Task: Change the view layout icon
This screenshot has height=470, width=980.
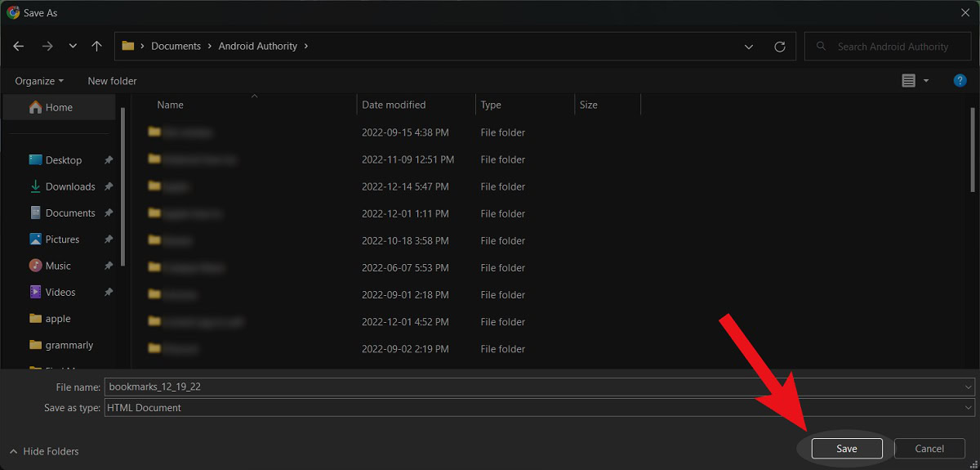Action: point(908,80)
